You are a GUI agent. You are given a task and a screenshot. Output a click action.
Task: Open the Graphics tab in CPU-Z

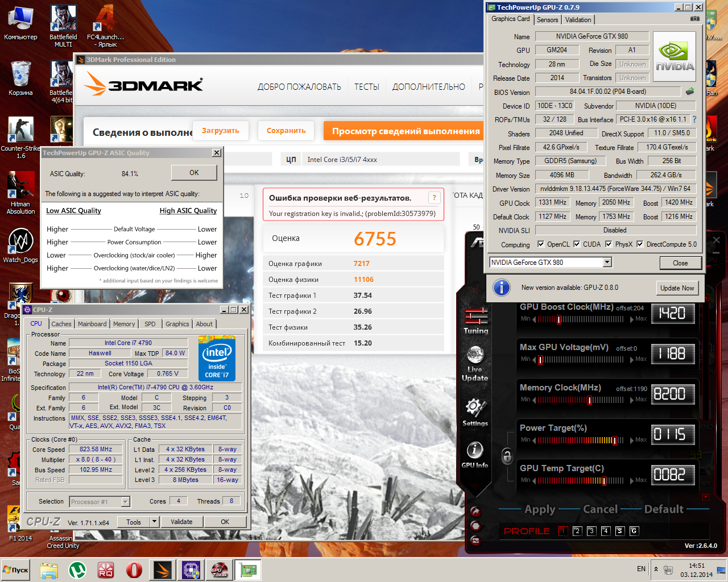[177, 324]
